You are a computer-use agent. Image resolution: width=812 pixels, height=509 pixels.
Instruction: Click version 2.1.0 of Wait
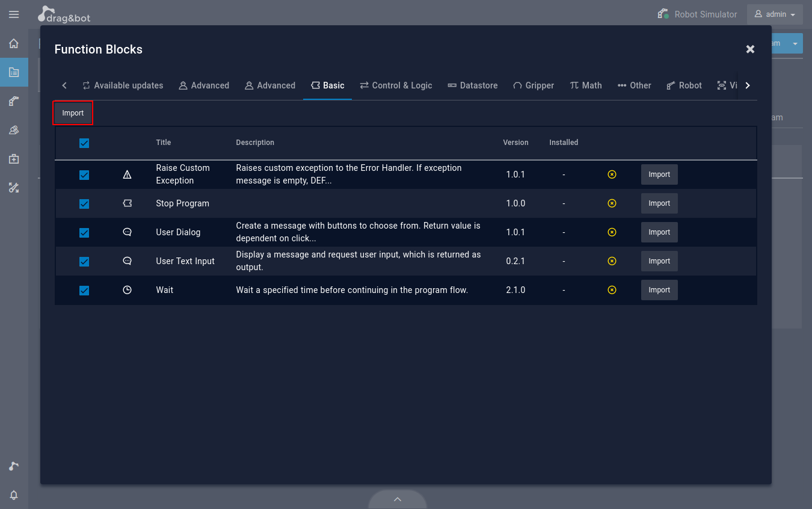coord(515,290)
